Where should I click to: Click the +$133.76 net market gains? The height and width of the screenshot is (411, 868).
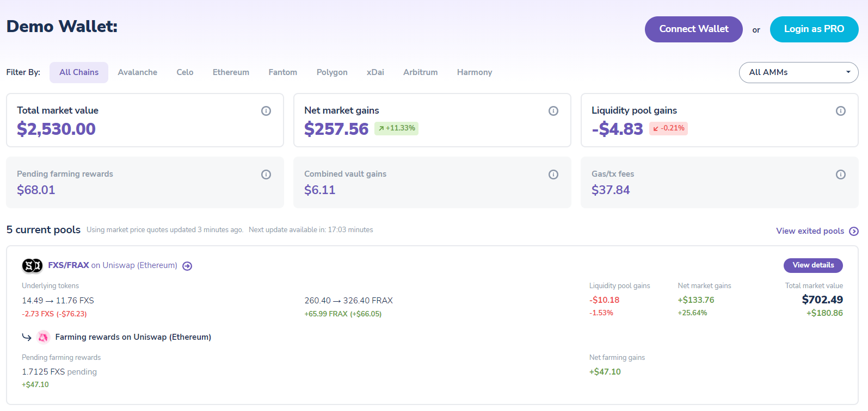[x=696, y=300]
